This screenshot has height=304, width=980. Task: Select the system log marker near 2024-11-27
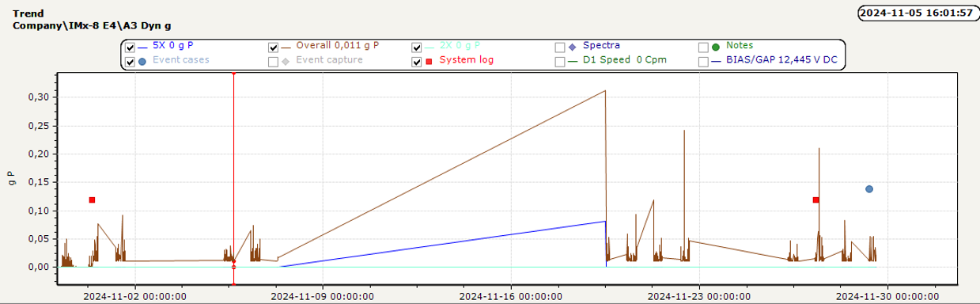point(815,199)
